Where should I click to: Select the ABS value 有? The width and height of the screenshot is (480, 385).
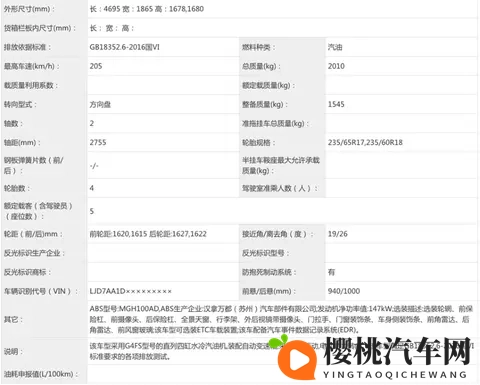[x=331, y=272]
